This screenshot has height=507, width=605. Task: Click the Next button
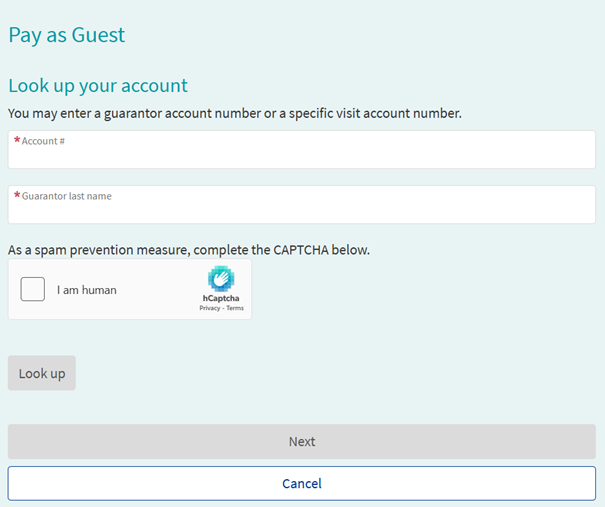click(302, 441)
